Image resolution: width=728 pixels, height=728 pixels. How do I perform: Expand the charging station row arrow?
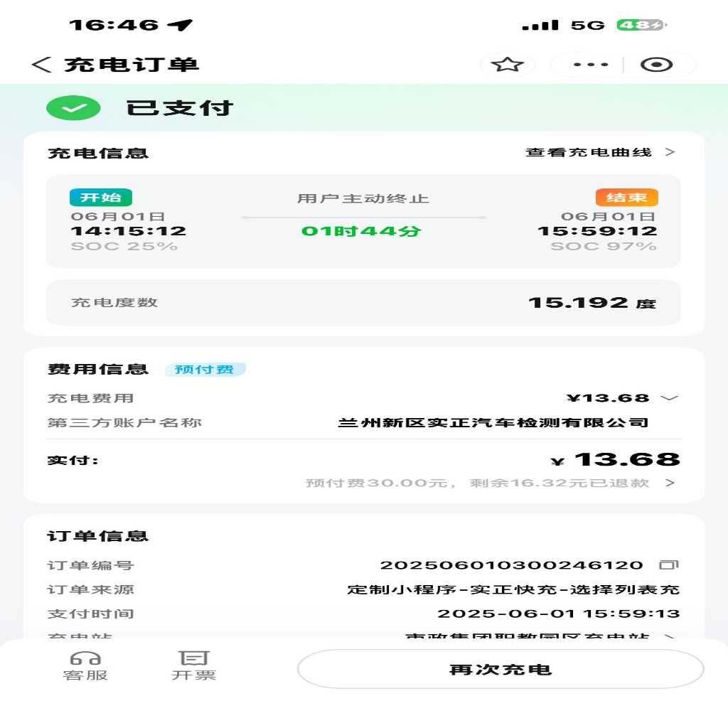point(670,636)
